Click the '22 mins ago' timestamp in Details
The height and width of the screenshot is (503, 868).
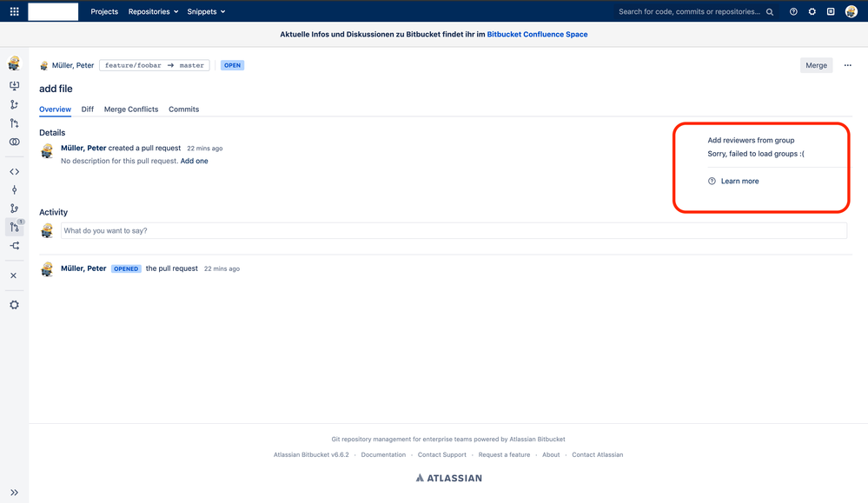205,149
